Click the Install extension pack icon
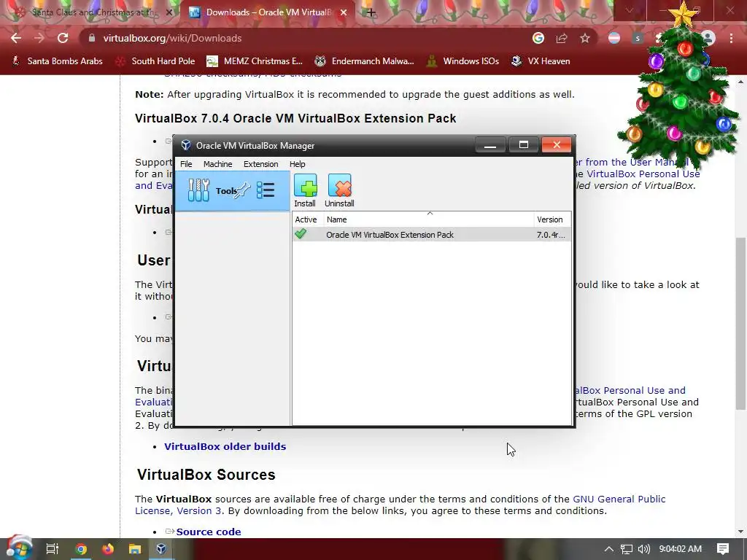 305,190
